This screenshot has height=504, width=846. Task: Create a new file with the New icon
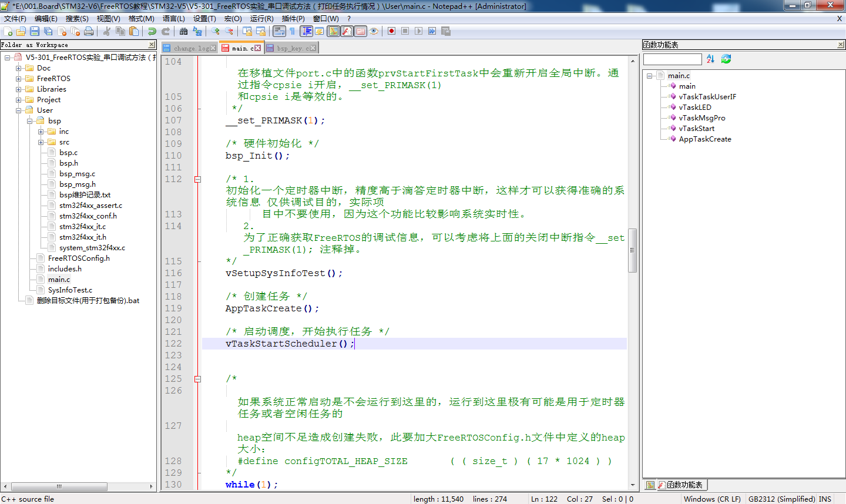(x=8, y=31)
